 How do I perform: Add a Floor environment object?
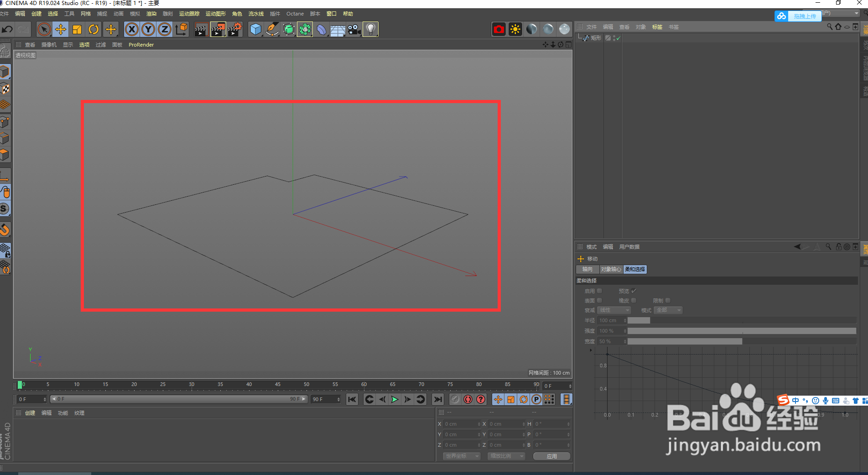[338, 30]
